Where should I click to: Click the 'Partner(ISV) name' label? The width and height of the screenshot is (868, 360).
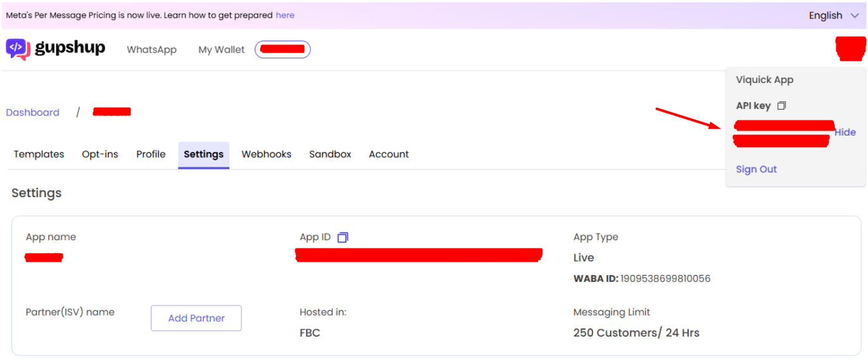(x=70, y=312)
